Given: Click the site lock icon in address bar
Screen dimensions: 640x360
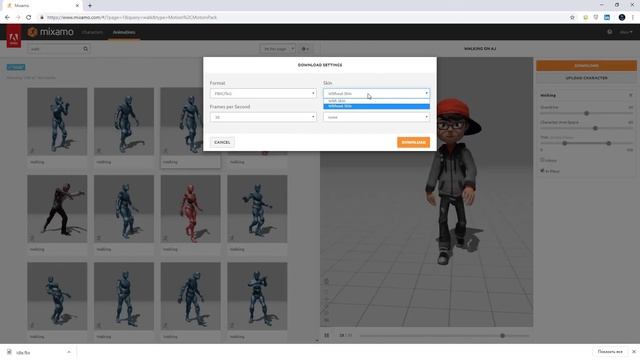Looking at the screenshot, I should click(x=42, y=18).
